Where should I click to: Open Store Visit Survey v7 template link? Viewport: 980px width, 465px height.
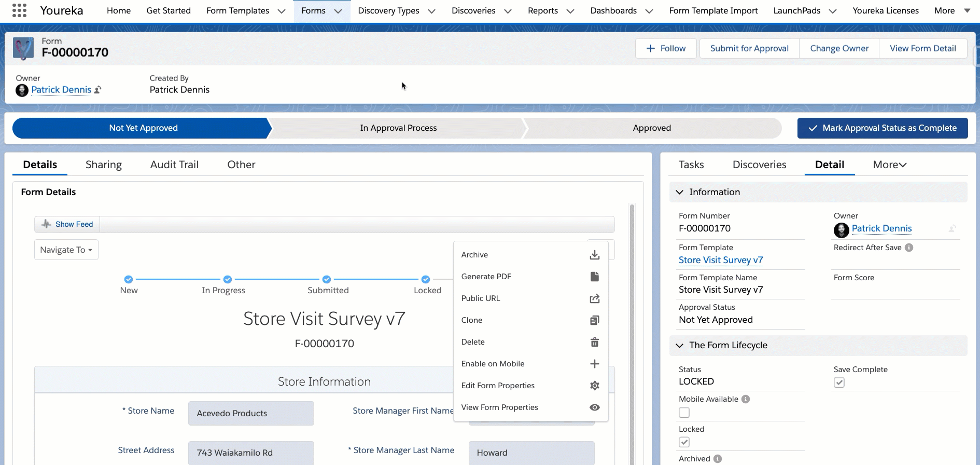point(721,260)
